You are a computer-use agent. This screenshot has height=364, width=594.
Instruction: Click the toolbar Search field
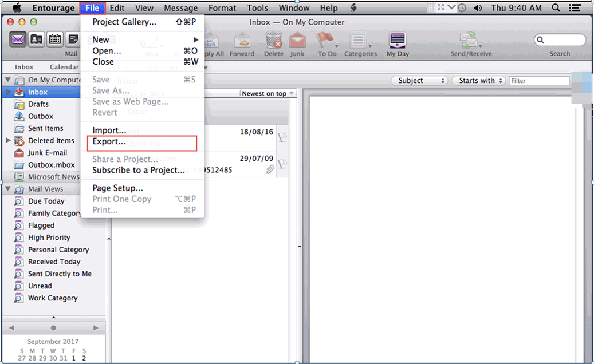(x=560, y=39)
